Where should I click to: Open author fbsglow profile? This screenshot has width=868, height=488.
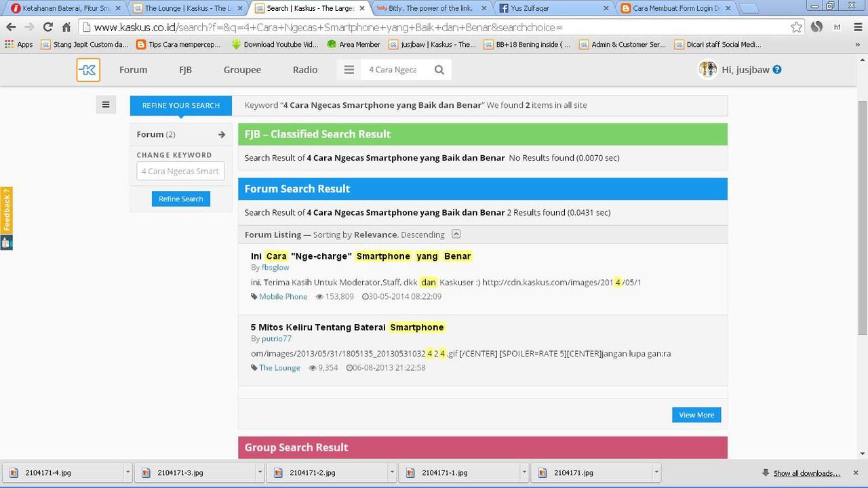pos(275,268)
